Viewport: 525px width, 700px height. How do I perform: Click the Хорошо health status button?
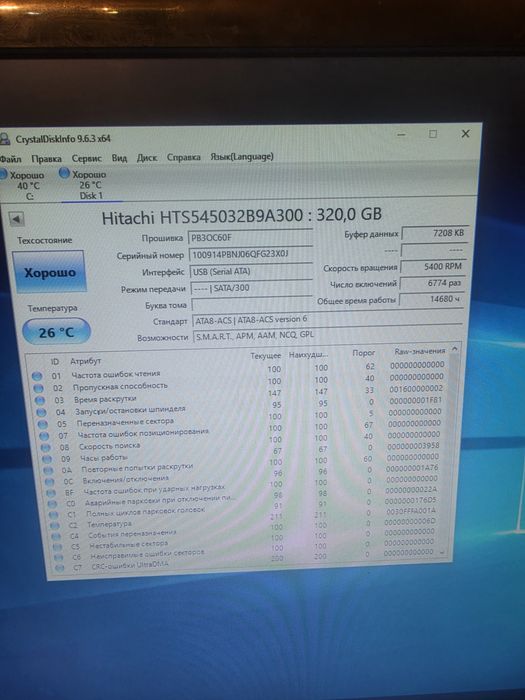coord(50,272)
